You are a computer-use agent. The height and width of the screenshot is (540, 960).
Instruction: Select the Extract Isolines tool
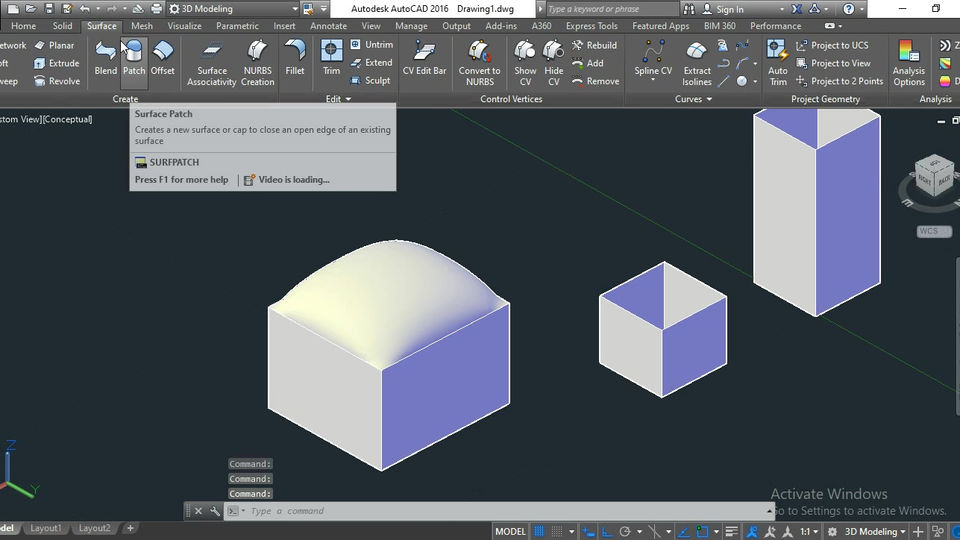pos(697,63)
